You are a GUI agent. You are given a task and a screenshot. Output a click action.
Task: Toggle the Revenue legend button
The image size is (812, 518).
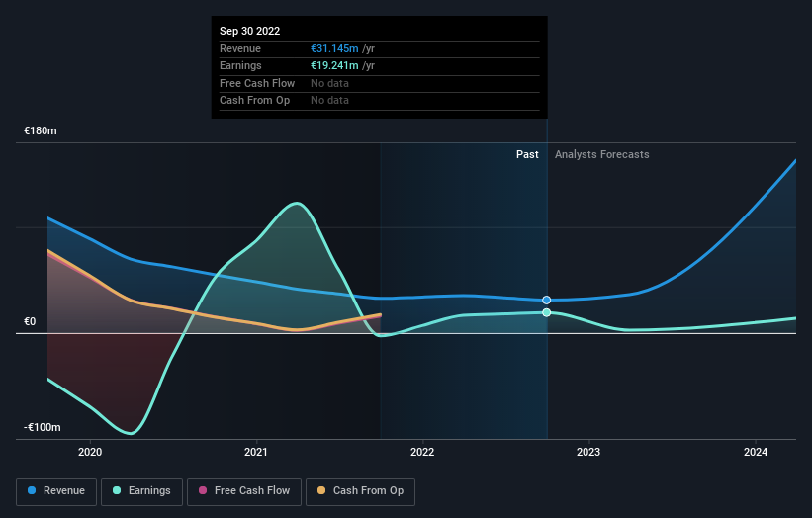click(56, 491)
